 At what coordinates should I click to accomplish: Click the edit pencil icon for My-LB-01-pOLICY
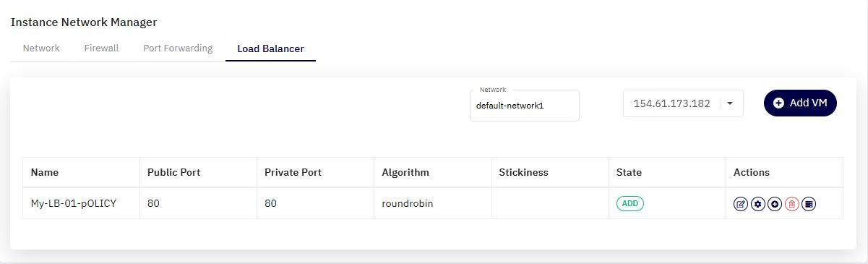[740, 204]
